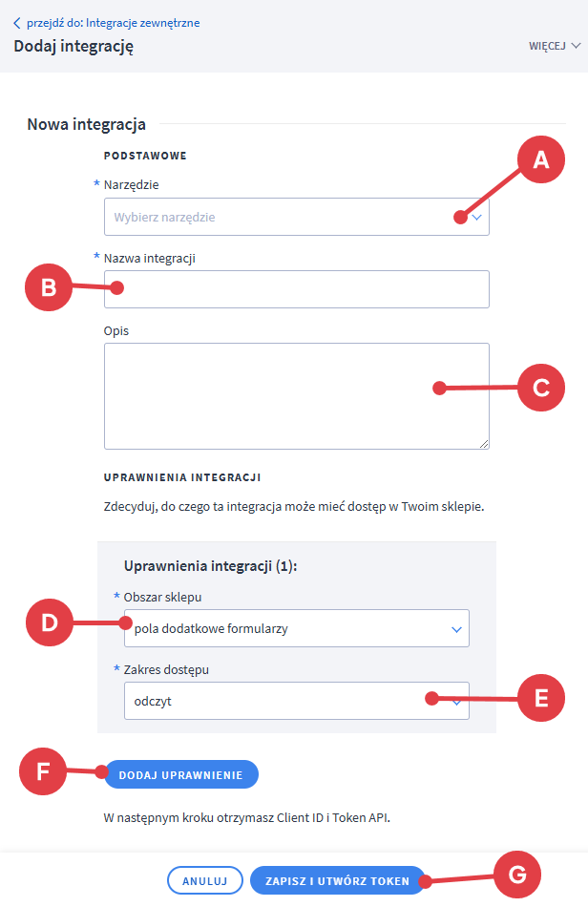Viewport: 588px width, 907px height.
Task: Expand the WIĘCEJ menu
Action: tap(554, 45)
